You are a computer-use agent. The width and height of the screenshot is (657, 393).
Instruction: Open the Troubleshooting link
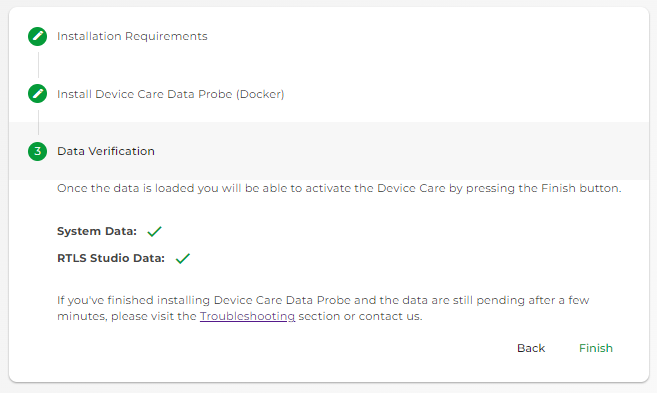[247, 316]
